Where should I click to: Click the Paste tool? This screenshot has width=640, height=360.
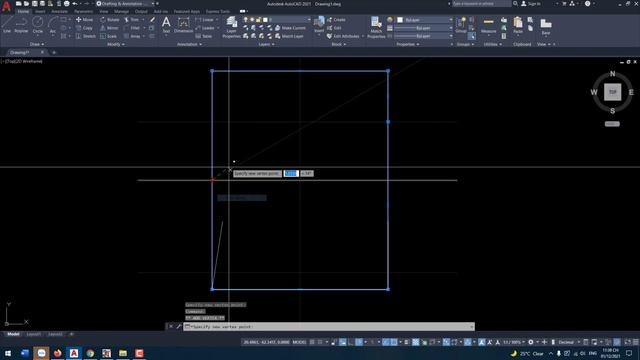tap(518, 24)
